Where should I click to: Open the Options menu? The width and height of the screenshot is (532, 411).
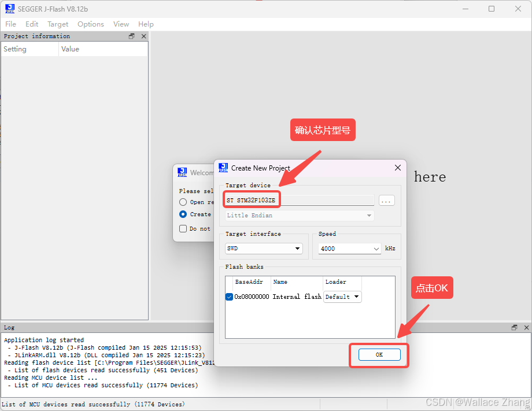91,24
